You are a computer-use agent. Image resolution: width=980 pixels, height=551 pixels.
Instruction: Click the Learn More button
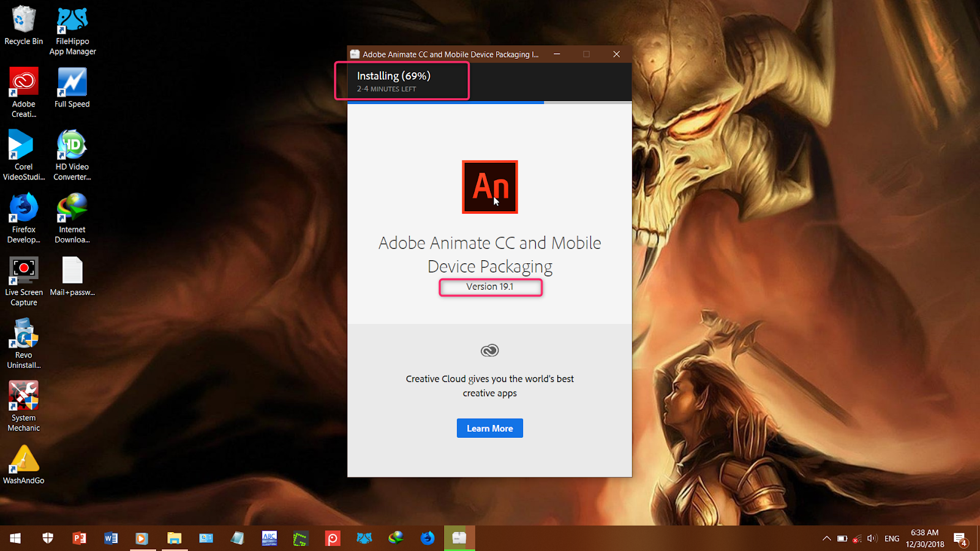490,429
